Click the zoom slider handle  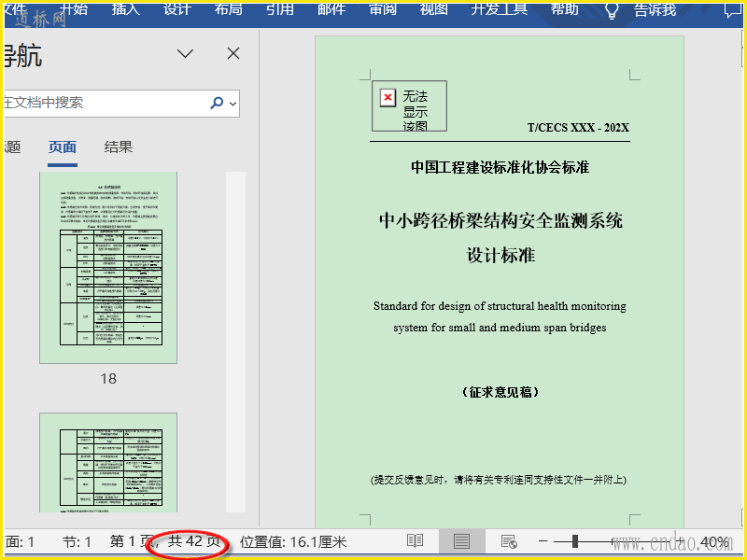pyautogui.click(x=575, y=541)
